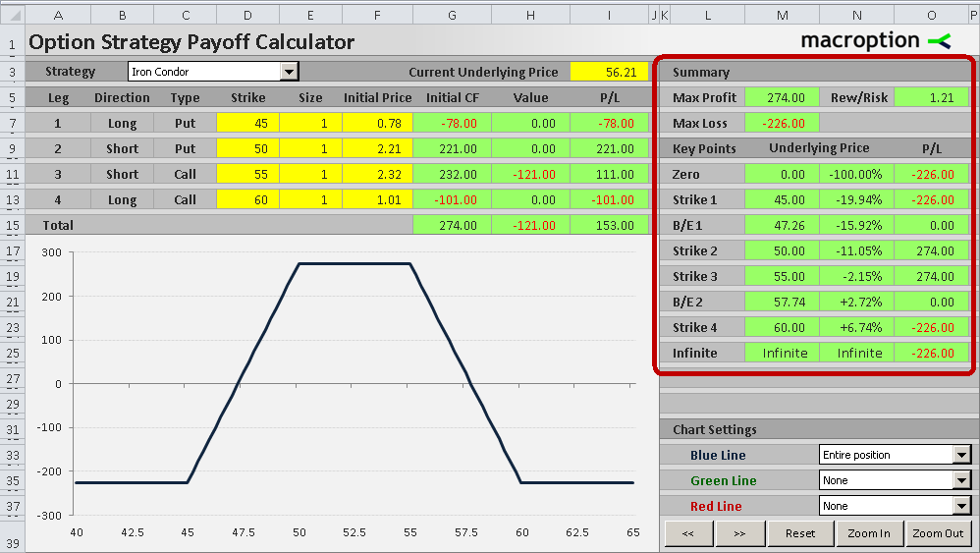
Task: Open the Red Line dropdown arrow
Action: point(962,506)
